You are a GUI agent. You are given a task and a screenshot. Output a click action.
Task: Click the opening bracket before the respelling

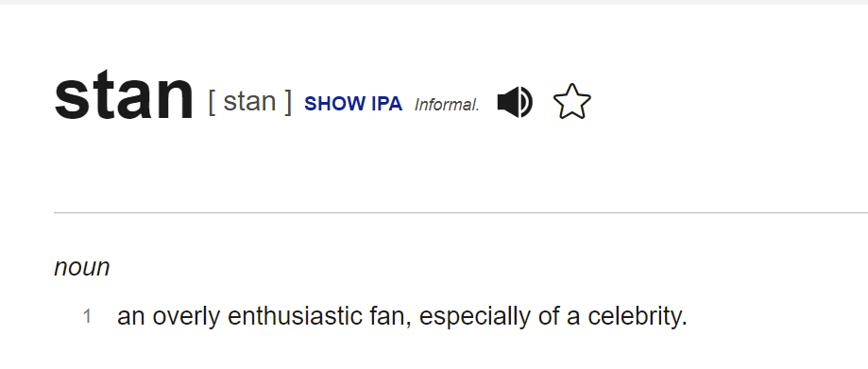click(212, 102)
